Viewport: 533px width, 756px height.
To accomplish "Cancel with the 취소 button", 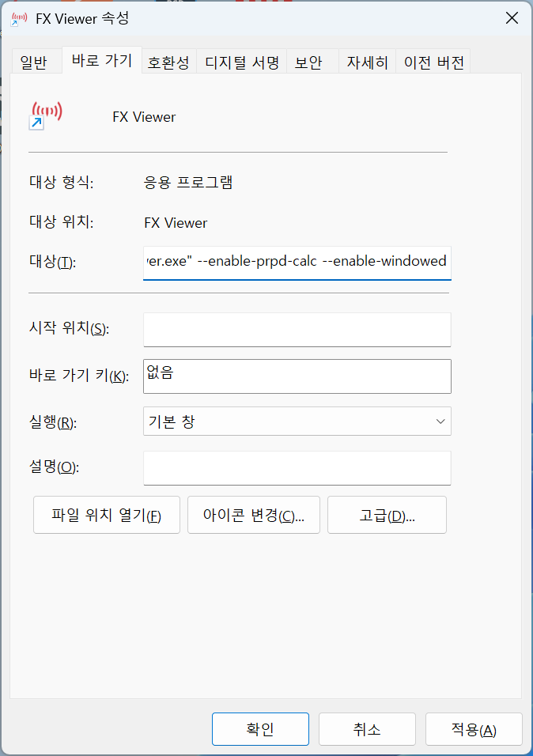I will [367, 729].
